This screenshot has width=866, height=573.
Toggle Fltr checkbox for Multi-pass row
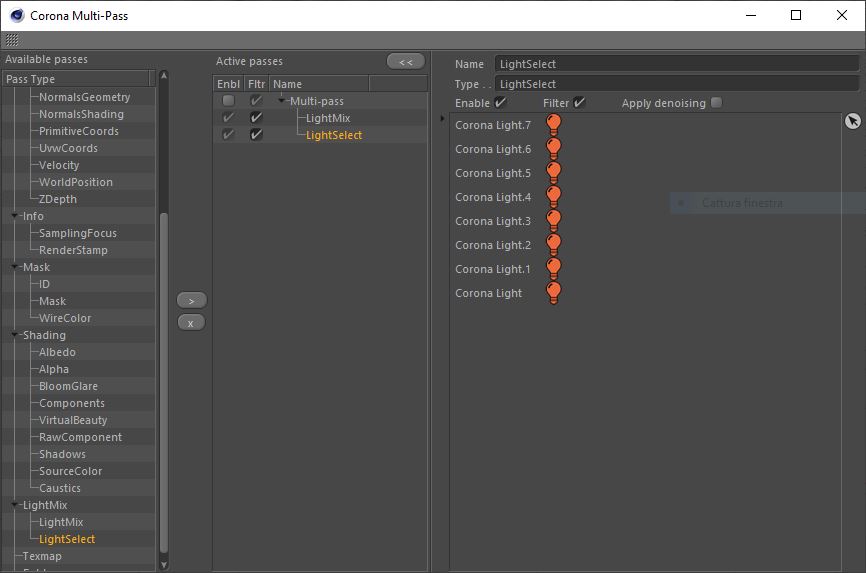(256, 101)
